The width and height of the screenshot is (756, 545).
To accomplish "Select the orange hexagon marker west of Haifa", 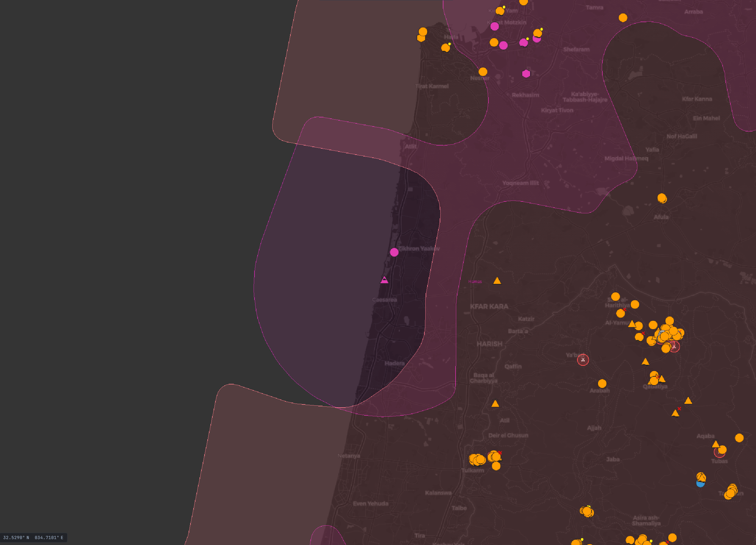I will (x=421, y=38).
